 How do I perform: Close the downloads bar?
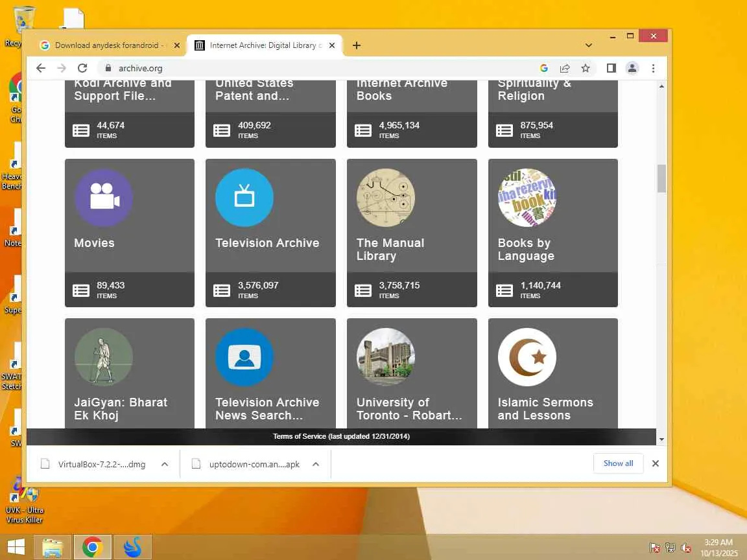[x=656, y=463]
